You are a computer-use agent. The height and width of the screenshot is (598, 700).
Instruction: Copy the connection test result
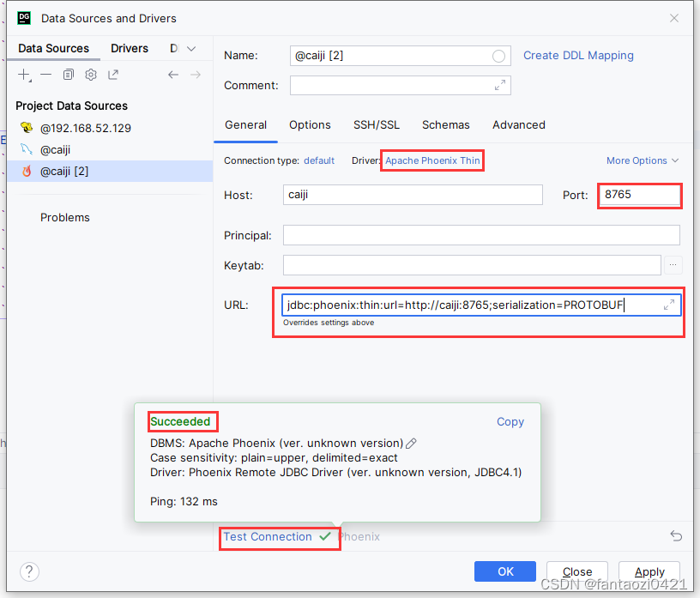(x=510, y=421)
